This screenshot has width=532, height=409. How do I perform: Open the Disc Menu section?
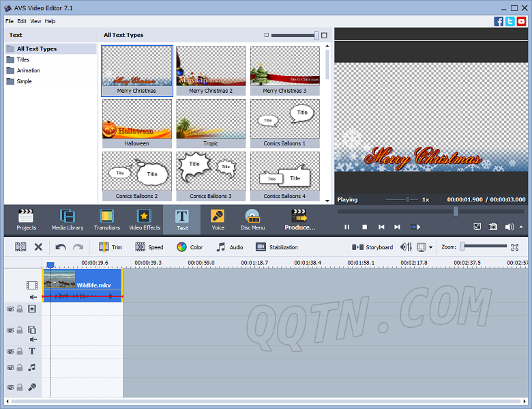coord(252,219)
